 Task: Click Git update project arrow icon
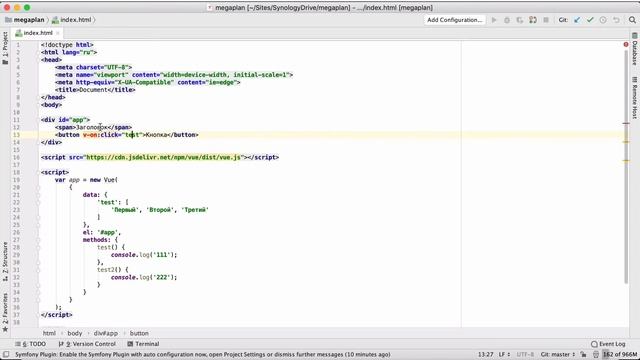pyautogui.click(x=577, y=20)
